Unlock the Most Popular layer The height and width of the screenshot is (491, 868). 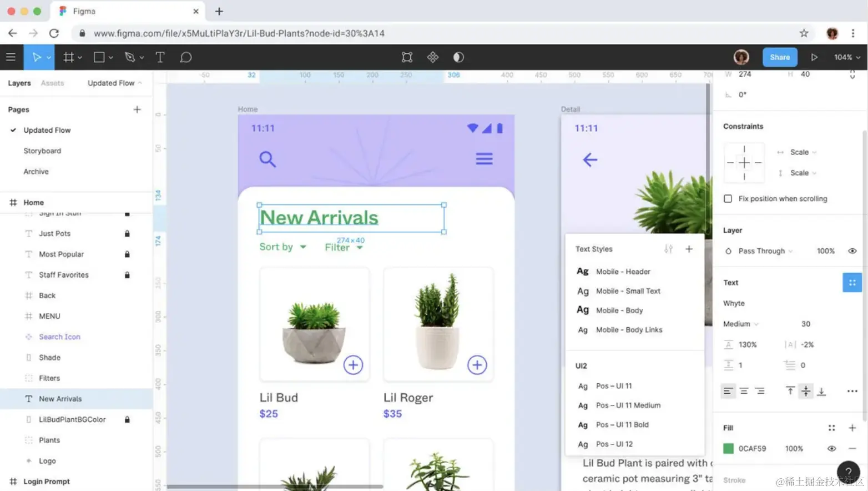pyautogui.click(x=127, y=254)
